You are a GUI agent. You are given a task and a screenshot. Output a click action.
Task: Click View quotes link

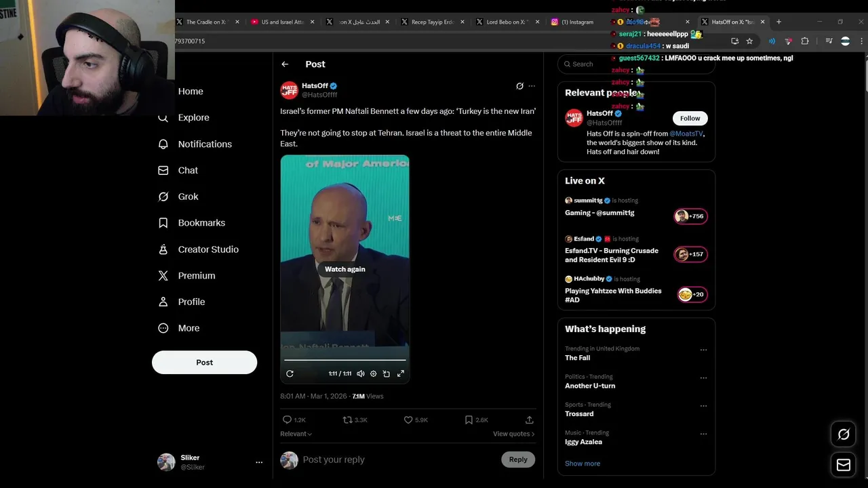(513, 434)
